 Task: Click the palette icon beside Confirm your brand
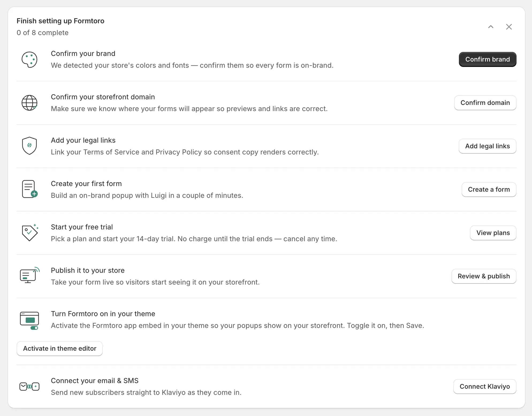coord(29,59)
